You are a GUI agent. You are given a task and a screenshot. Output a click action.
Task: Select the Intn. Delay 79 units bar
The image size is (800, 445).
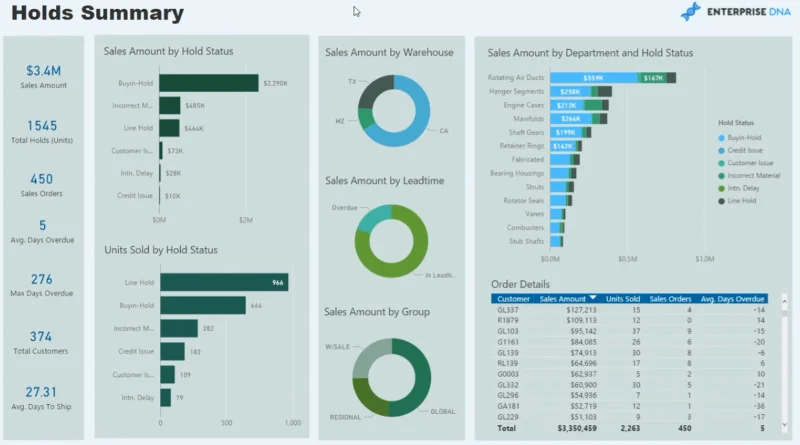165,398
